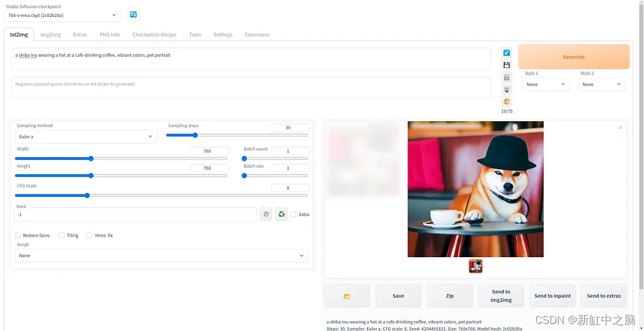Click the clipboard apply-styles icon
Image resolution: width=644 pixels, height=331 pixels.
[506, 77]
